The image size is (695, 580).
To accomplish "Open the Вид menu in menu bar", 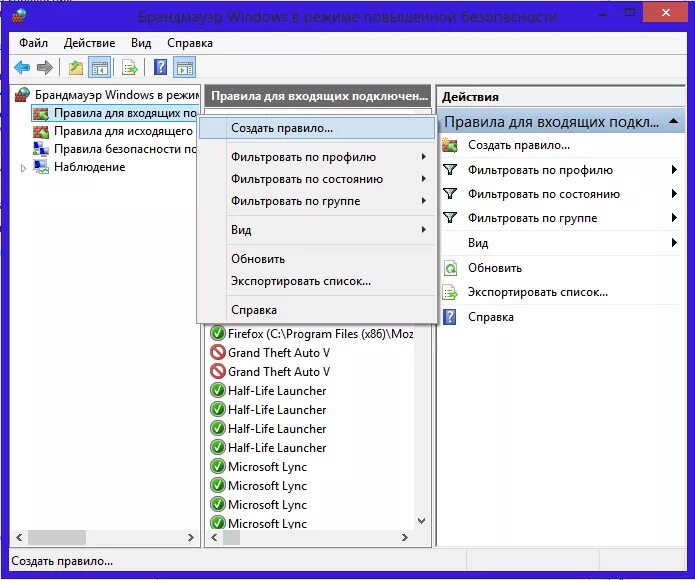I will click(141, 43).
